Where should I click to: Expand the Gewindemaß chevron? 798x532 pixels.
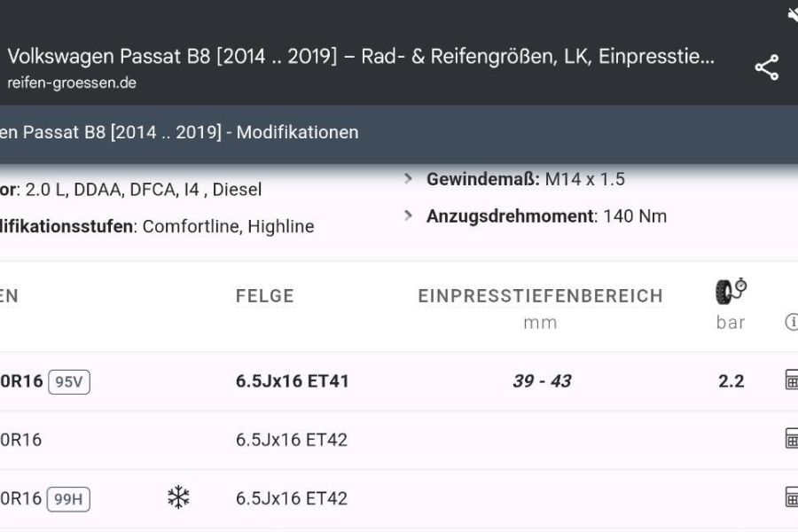pyautogui.click(x=408, y=178)
